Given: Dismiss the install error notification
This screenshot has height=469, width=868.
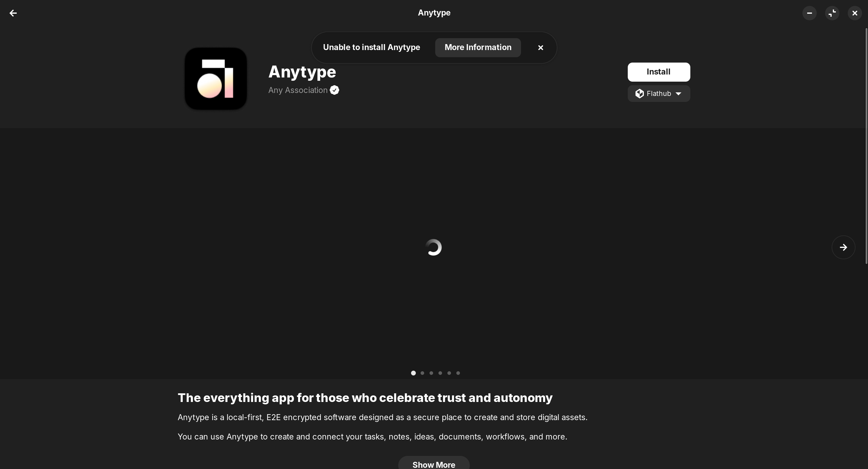Looking at the screenshot, I should tap(540, 48).
